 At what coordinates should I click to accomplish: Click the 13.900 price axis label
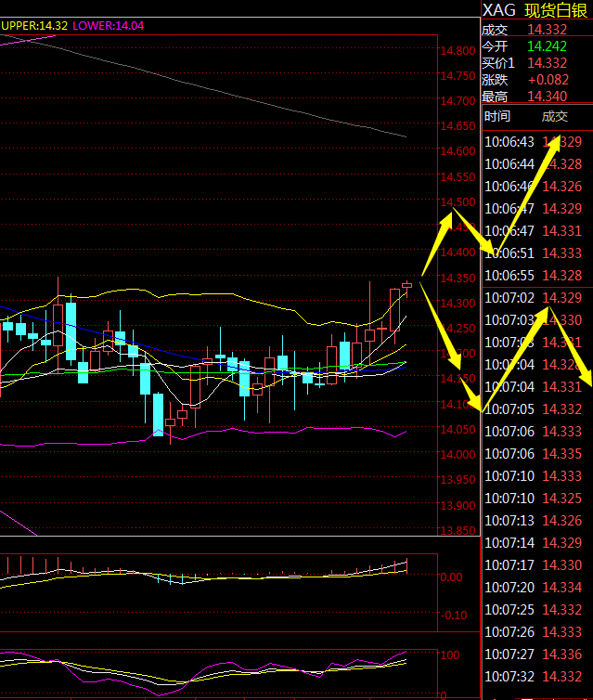458,505
